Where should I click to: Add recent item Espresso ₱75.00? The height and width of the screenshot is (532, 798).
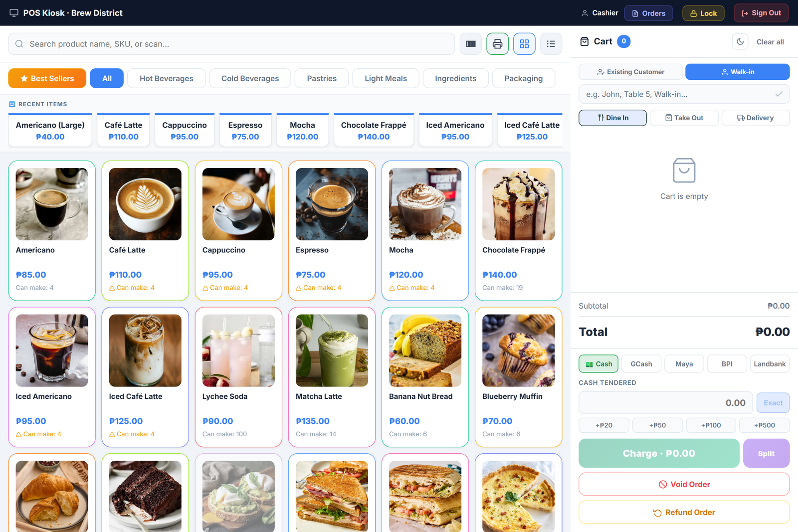[x=245, y=131]
